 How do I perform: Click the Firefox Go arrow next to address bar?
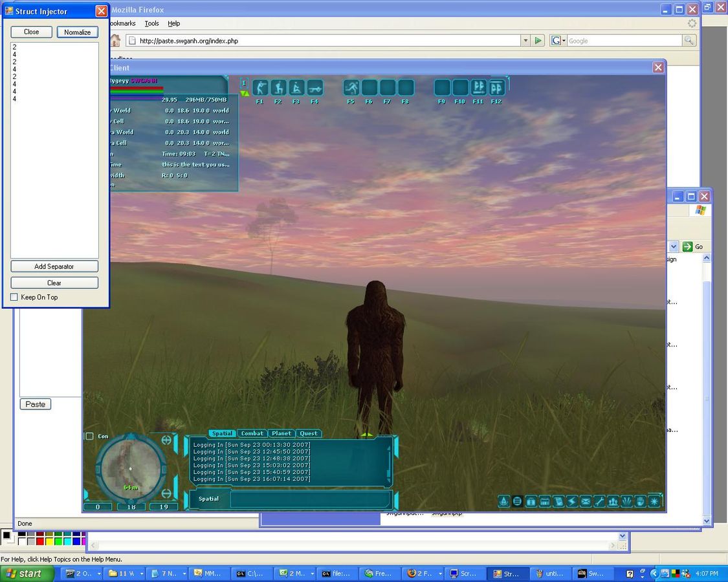pos(538,41)
